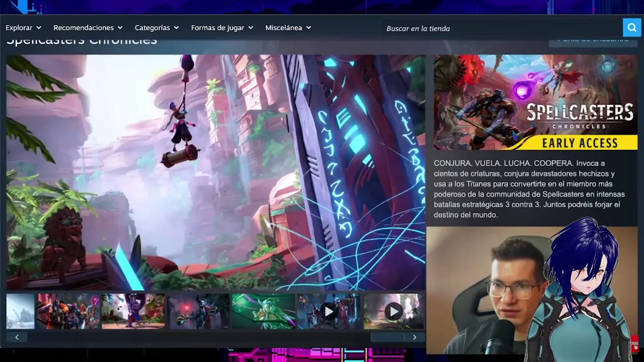Expand the Formas de jugar menu
The height and width of the screenshot is (362, 644).
pyautogui.click(x=222, y=28)
